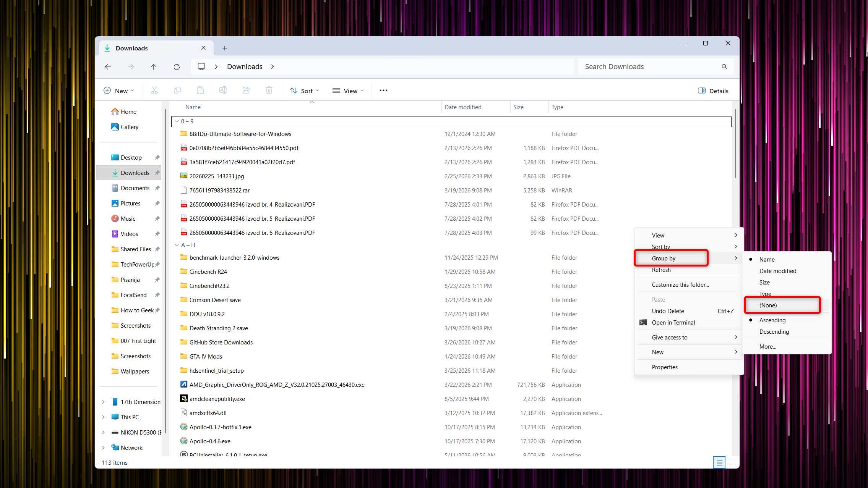
Task: Switch to details list view icon at bottom right
Action: pyautogui.click(x=719, y=462)
